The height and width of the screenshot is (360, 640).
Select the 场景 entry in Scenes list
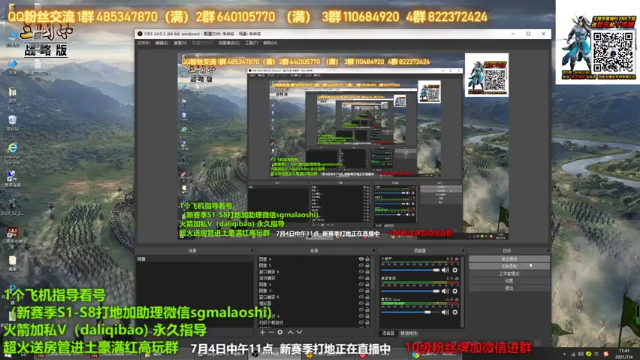[x=195, y=259]
